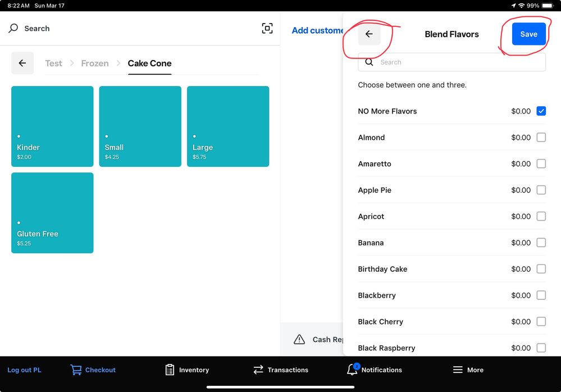This screenshot has height=392, width=561.
Task: Open the Inventory clipboard icon
Action: pos(170,370)
